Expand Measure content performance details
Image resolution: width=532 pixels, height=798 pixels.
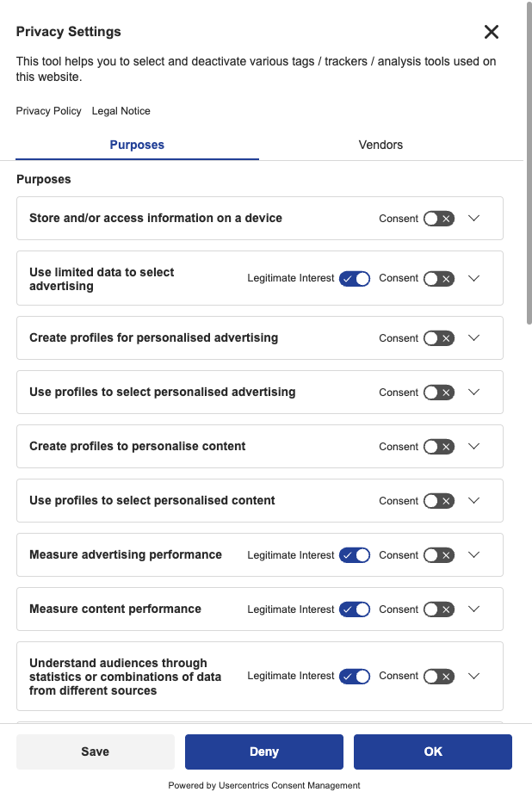(474, 609)
